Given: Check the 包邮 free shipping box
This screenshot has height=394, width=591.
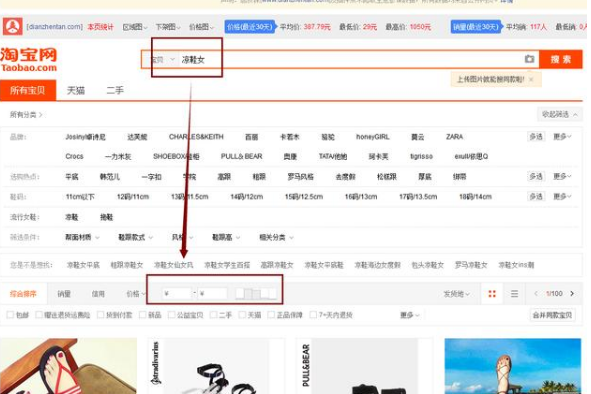Looking at the screenshot, I should tap(10, 314).
